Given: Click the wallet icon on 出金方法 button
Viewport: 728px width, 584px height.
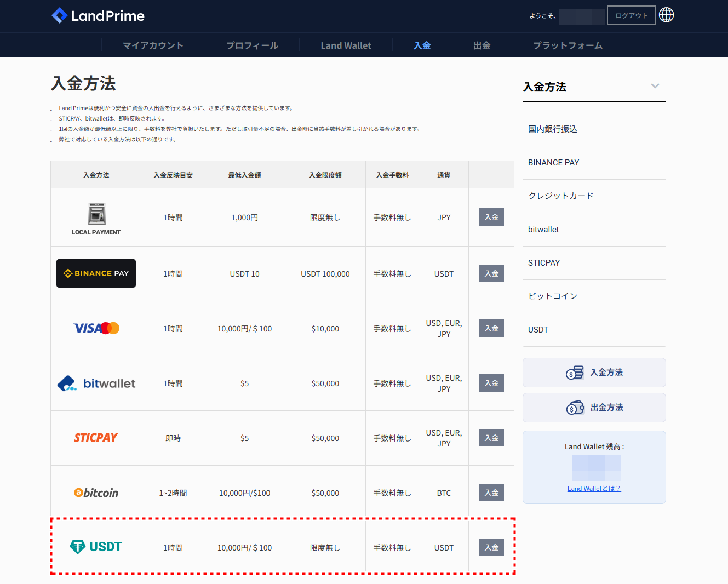Looking at the screenshot, I should click(x=575, y=408).
